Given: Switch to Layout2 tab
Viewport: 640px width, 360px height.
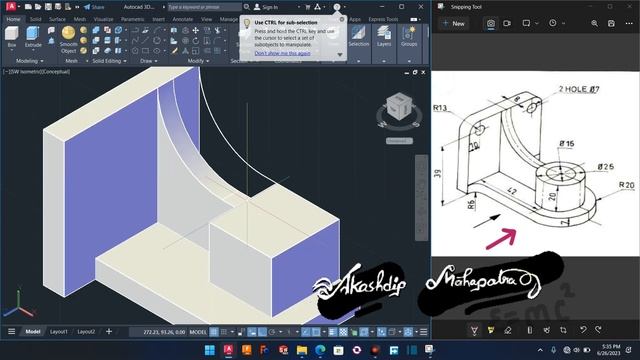Looking at the screenshot, I should coord(86,332).
